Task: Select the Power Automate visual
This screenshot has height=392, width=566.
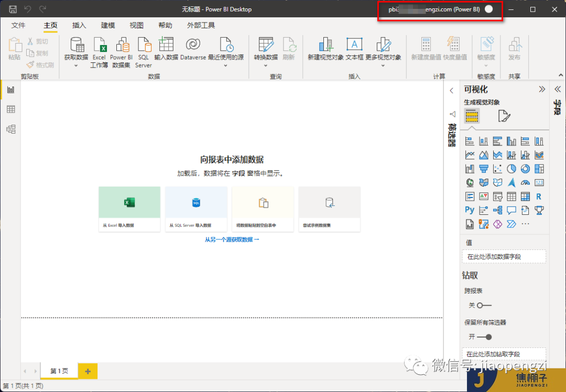Action: point(511,224)
